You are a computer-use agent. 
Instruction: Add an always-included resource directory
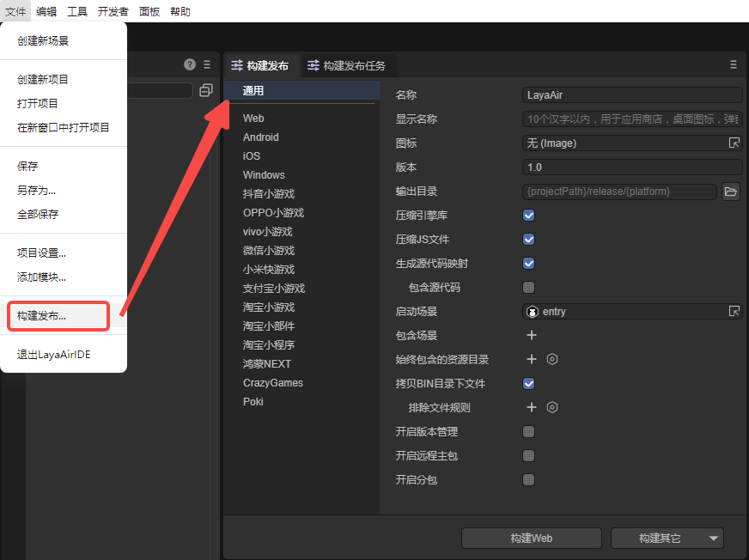point(531,359)
